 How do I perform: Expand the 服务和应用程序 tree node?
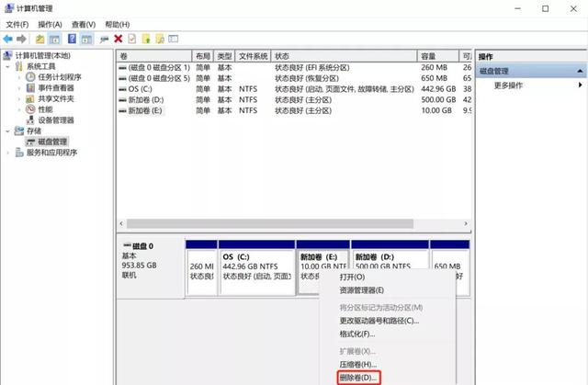[x=8, y=153]
